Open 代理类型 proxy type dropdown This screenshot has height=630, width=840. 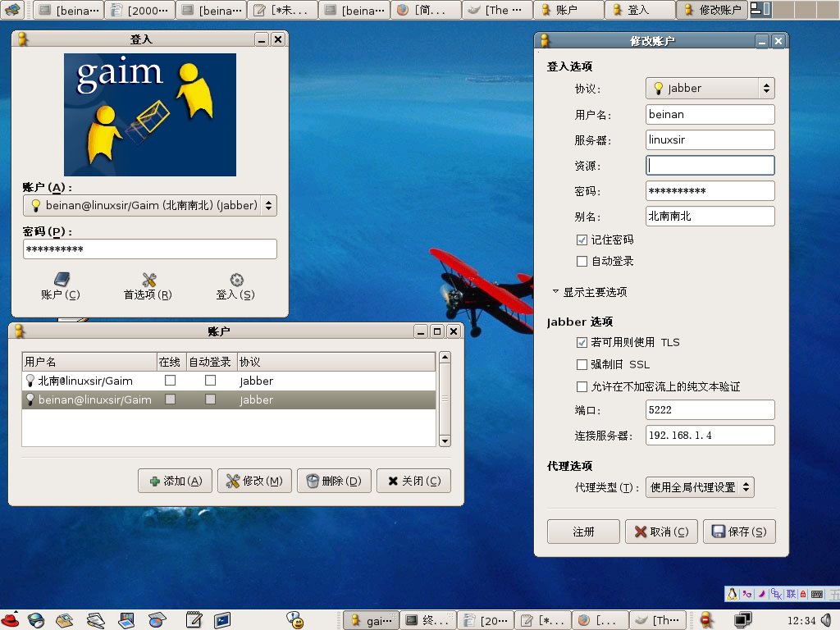coord(700,487)
